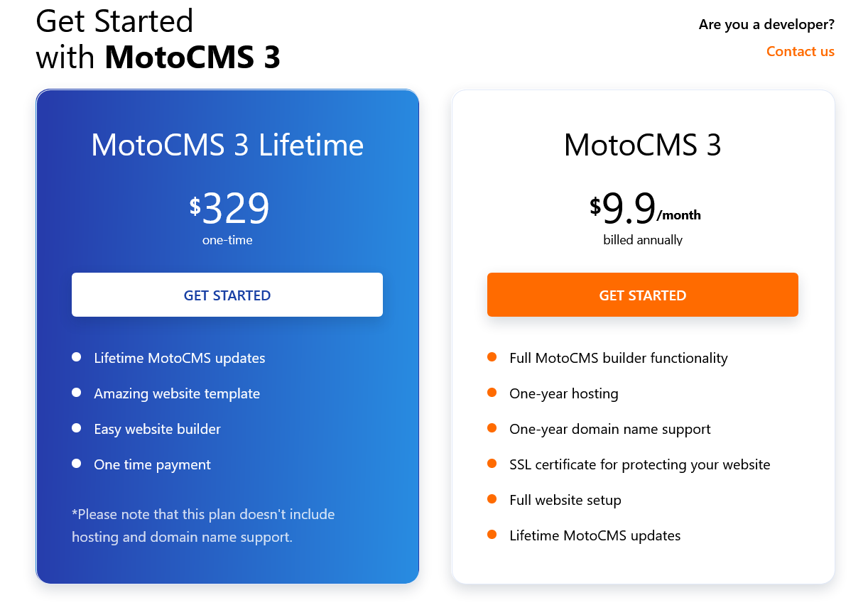Click the $329 one-time price

click(229, 209)
